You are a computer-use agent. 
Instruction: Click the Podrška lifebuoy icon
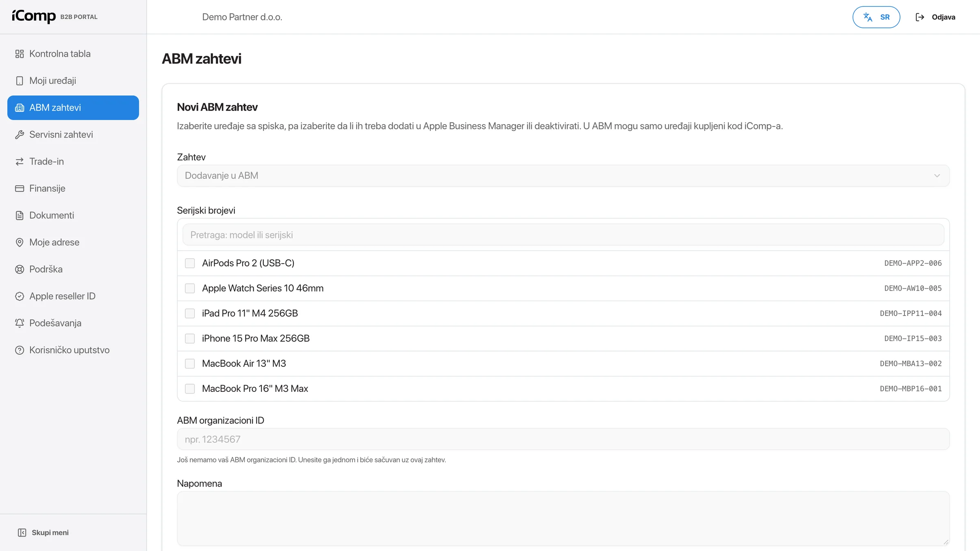point(20,269)
